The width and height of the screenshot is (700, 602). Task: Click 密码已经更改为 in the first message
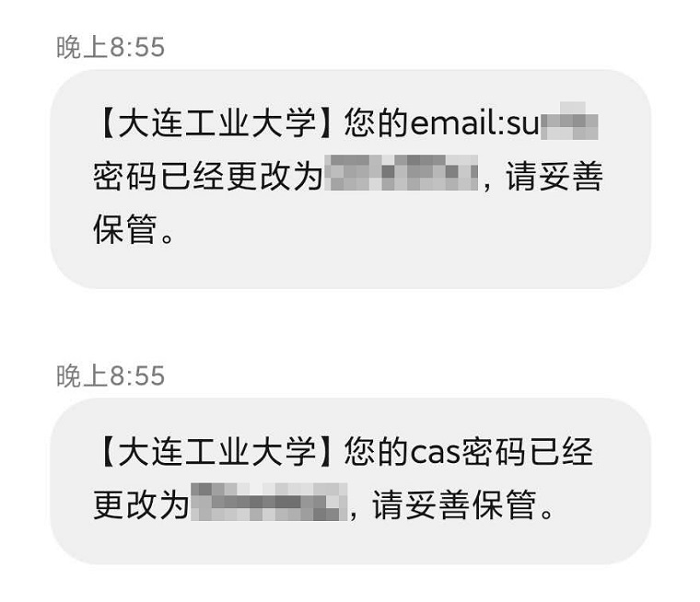[207, 176]
